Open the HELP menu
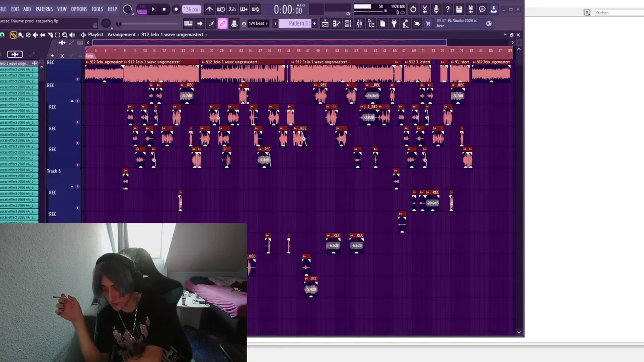Screen dimensions: 644x362 112,9
